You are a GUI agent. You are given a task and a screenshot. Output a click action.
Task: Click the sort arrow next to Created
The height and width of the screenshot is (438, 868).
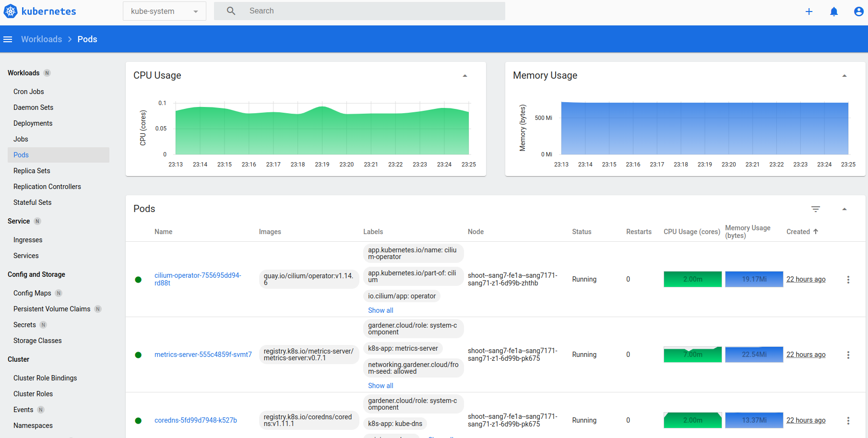pyautogui.click(x=816, y=231)
